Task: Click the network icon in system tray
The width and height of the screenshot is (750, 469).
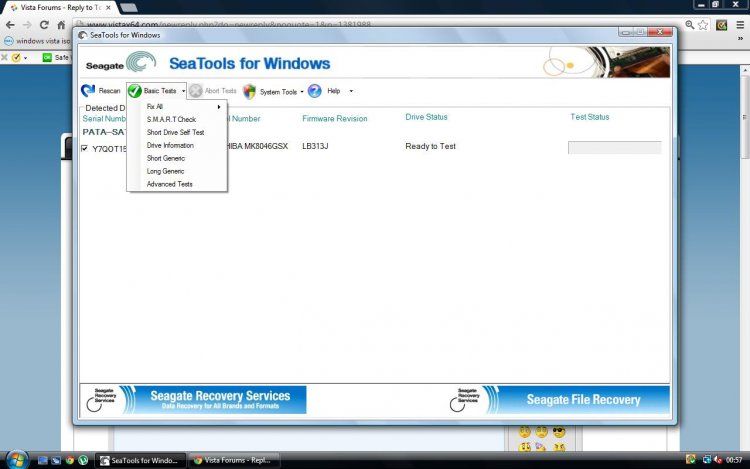Action: coord(706,460)
